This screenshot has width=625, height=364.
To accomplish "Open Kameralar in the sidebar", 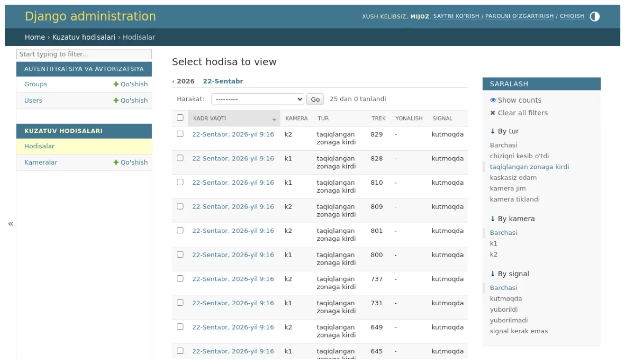I will [x=41, y=162].
